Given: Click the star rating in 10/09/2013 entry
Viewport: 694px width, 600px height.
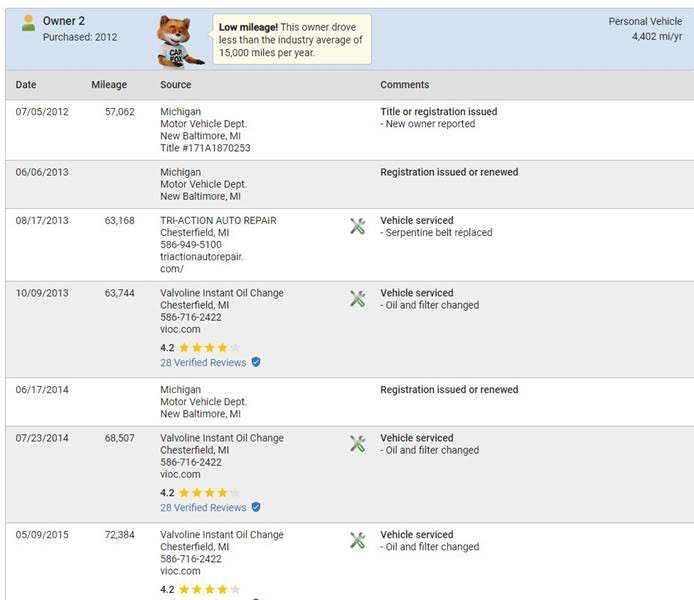Looking at the screenshot, I should [209, 348].
